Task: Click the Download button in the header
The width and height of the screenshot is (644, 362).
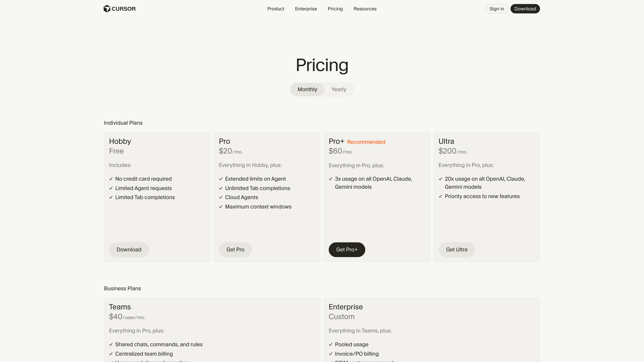Action: click(525, 9)
